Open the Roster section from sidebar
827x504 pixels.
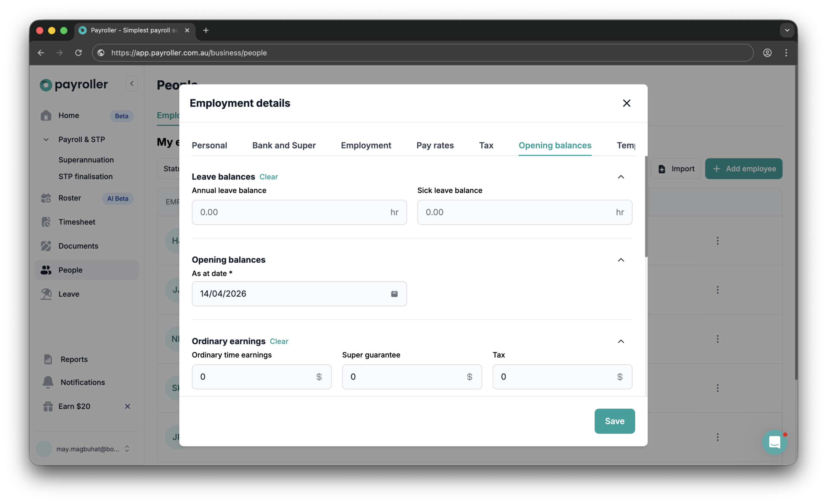(x=70, y=198)
